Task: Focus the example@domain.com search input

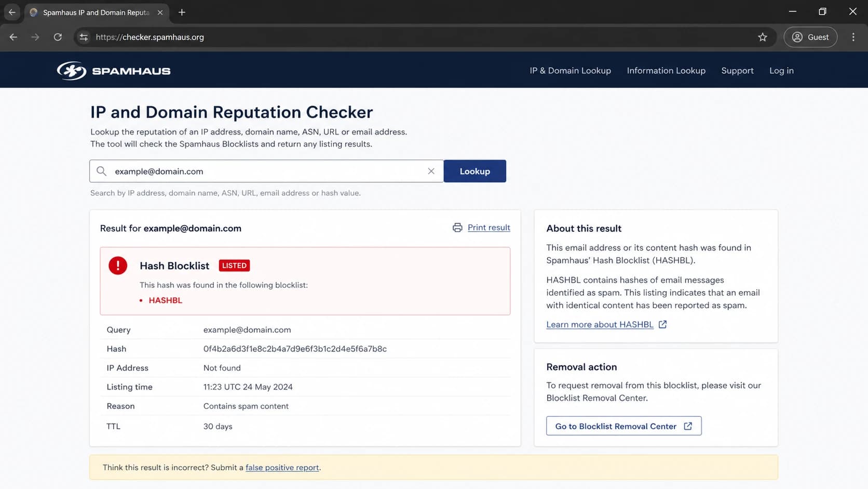Action: (266, 171)
